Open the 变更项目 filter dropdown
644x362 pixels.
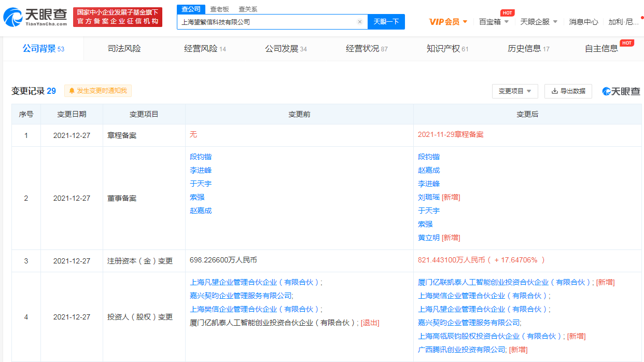click(514, 91)
